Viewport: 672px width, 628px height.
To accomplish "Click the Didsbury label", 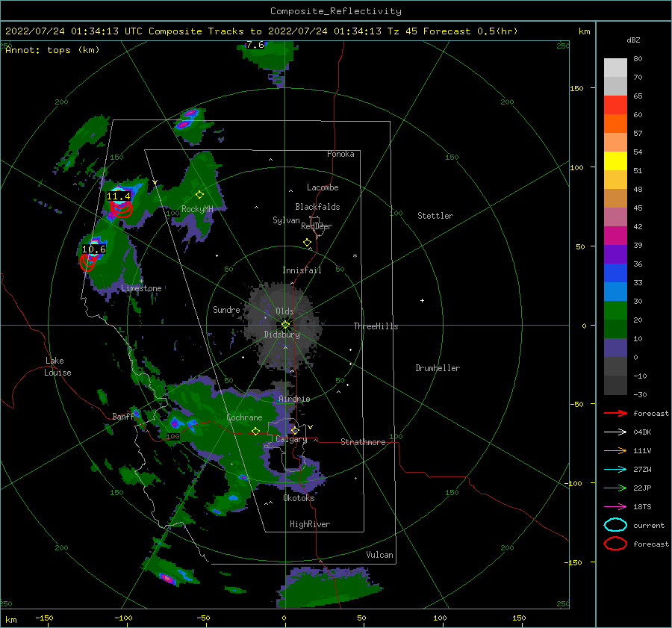I will point(281,335).
